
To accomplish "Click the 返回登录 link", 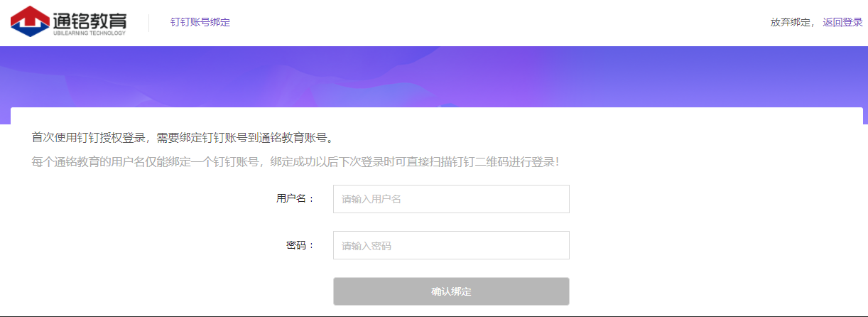I will pos(842,22).
